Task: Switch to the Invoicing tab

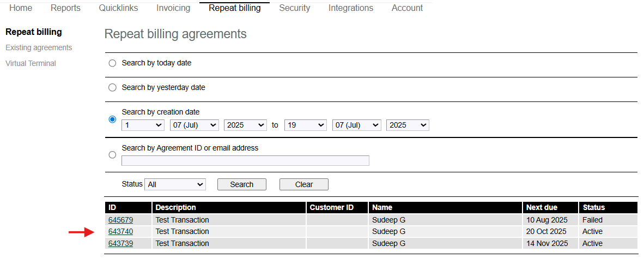Action: [173, 8]
